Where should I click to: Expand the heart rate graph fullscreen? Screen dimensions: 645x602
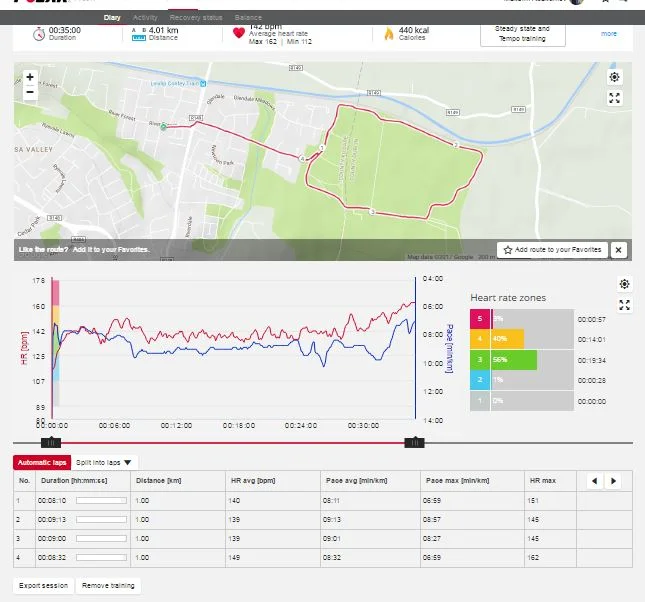(x=624, y=305)
